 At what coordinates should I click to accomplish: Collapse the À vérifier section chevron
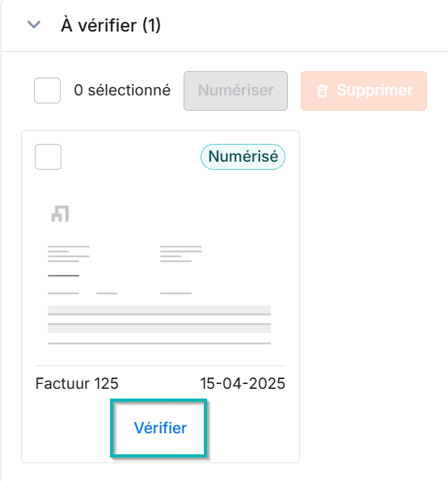(34, 24)
